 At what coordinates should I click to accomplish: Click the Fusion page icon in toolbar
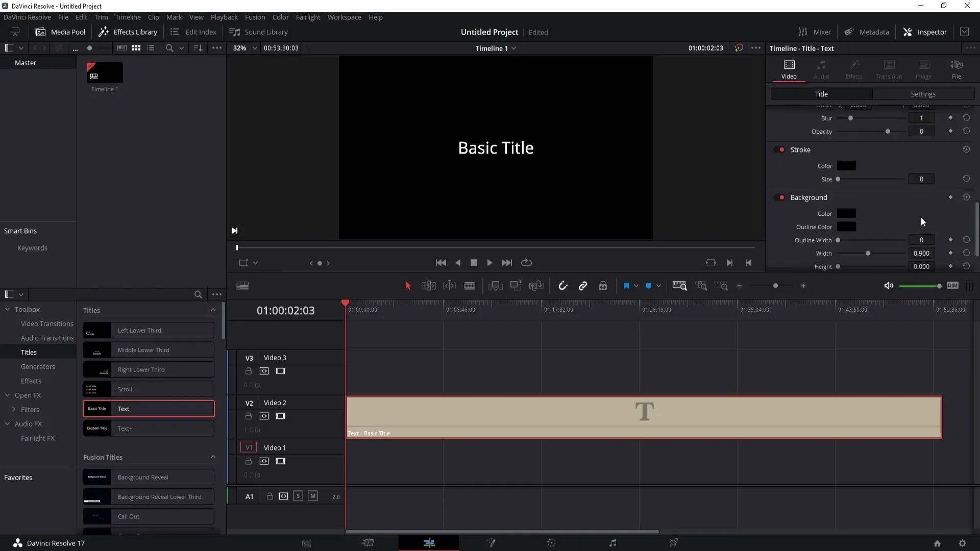point(490,543)
